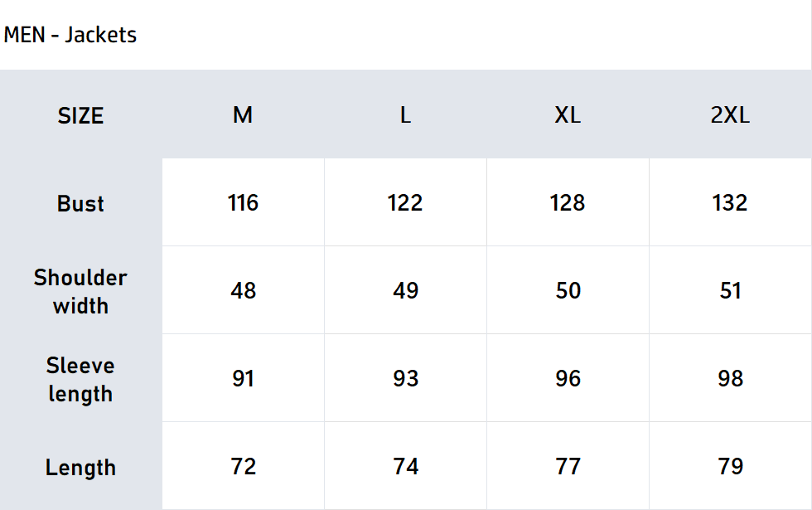Image resolution: width=812 pixels, height=510 pixels.
Task: Select sleeve length 98 for 2XL
Action: [x=730, y=378]
